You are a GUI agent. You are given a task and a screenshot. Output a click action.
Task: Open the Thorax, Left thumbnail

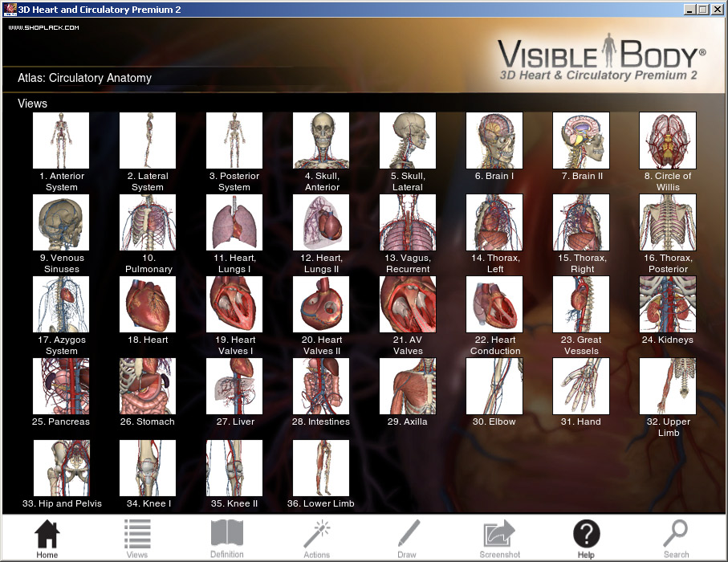point(494,222)
